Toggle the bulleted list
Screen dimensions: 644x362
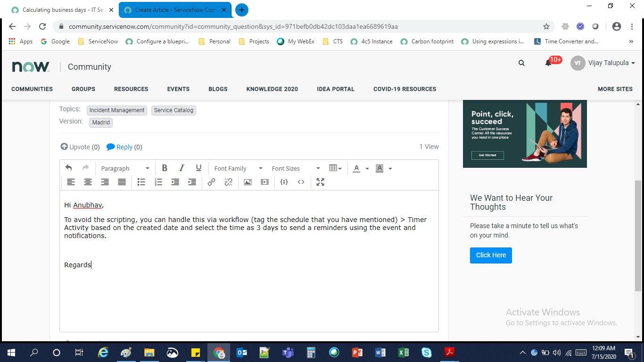[141, 182]
